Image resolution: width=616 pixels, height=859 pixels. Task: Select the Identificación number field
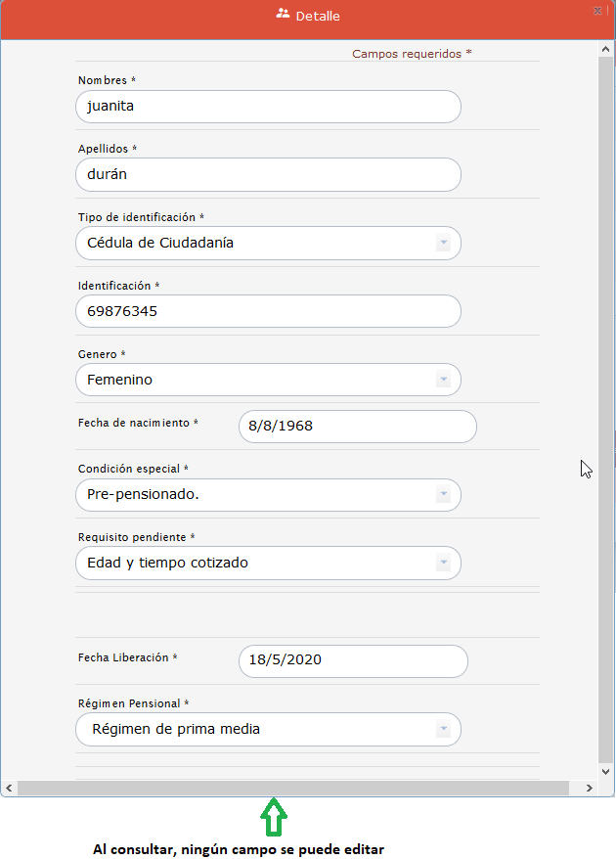[267, 312]
